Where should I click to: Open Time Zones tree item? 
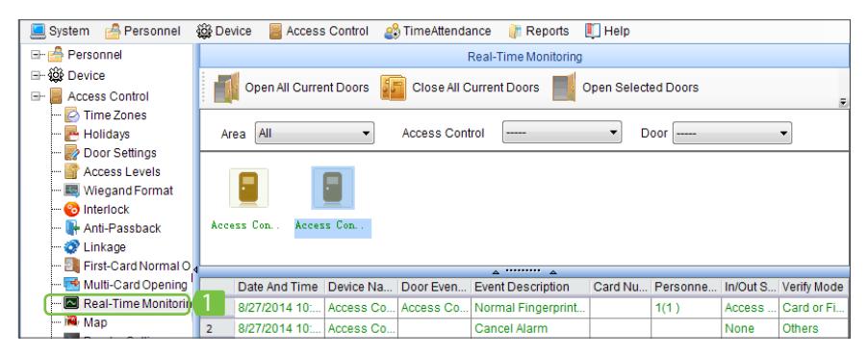(115, 115)
